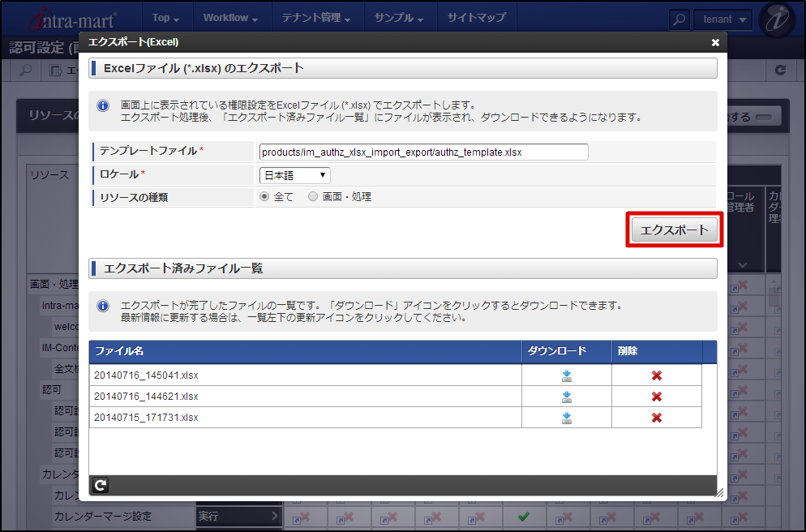
Task: Click download icon for 20140715_171731.xlsx
Action: (566, 418)
